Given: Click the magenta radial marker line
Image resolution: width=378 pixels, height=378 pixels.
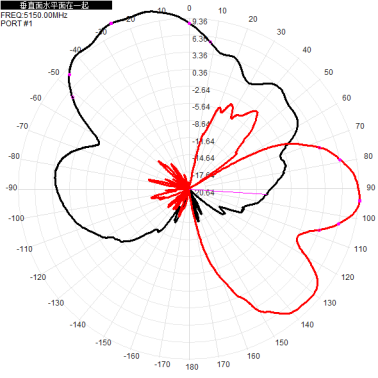Looking at the screenshot, I should coord(229,192).
